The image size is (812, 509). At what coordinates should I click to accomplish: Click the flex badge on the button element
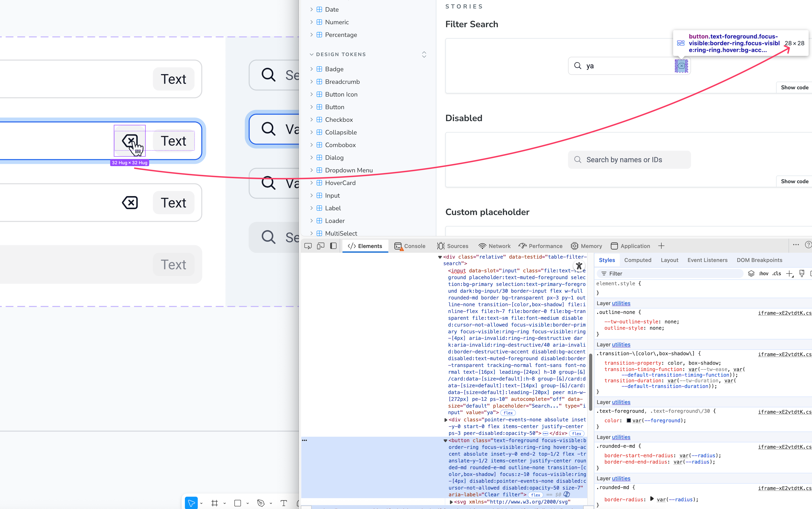535,495
